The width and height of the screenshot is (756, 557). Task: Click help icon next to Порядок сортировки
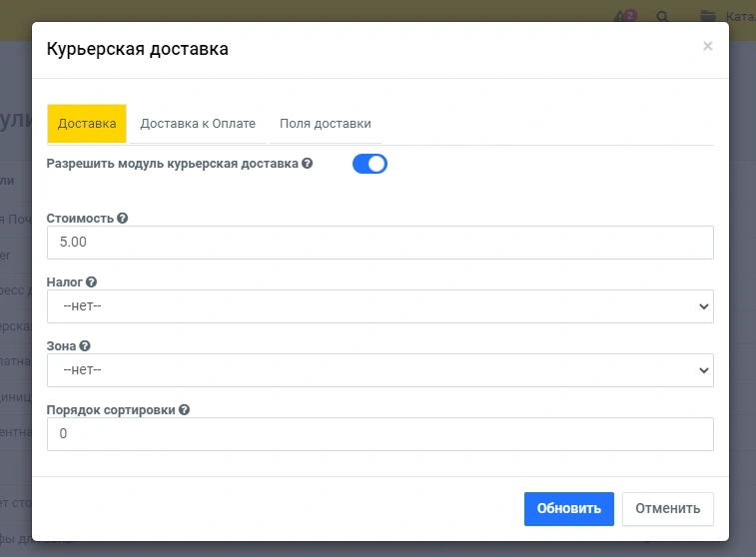pos(185,410)
